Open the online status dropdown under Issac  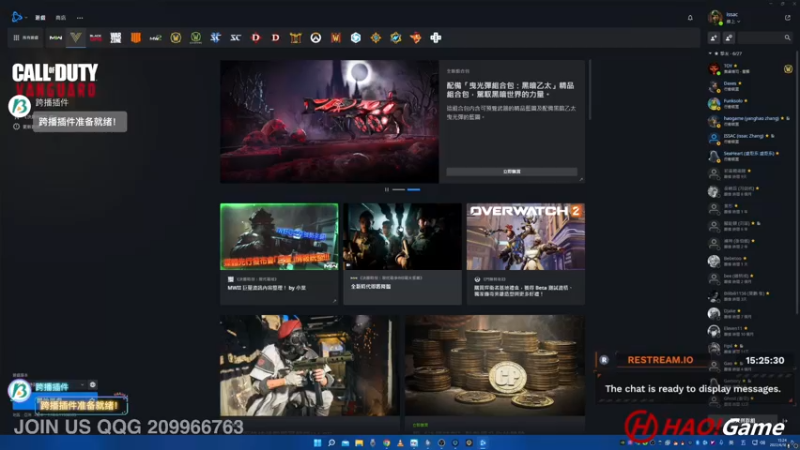click(x=733, y=22)
